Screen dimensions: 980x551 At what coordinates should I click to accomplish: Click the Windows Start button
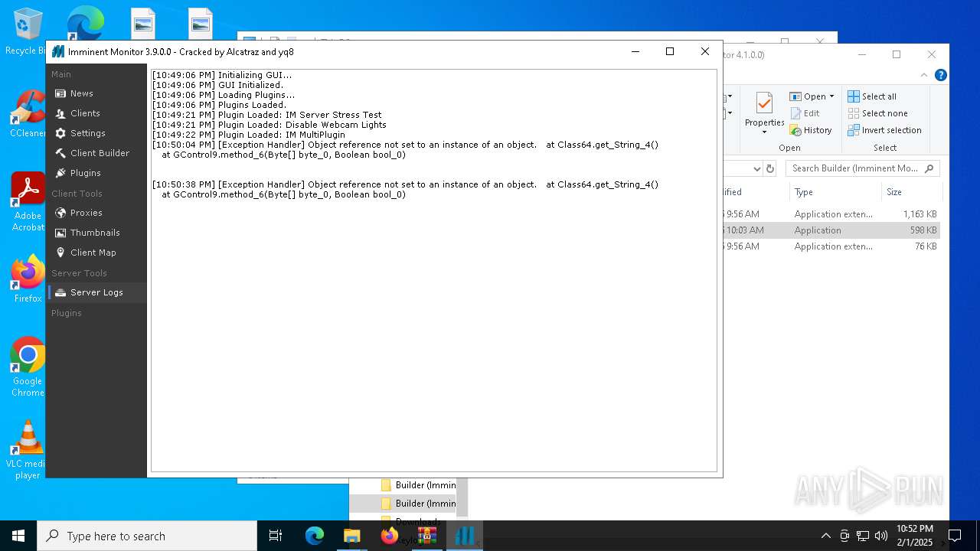tap(18, 536)
